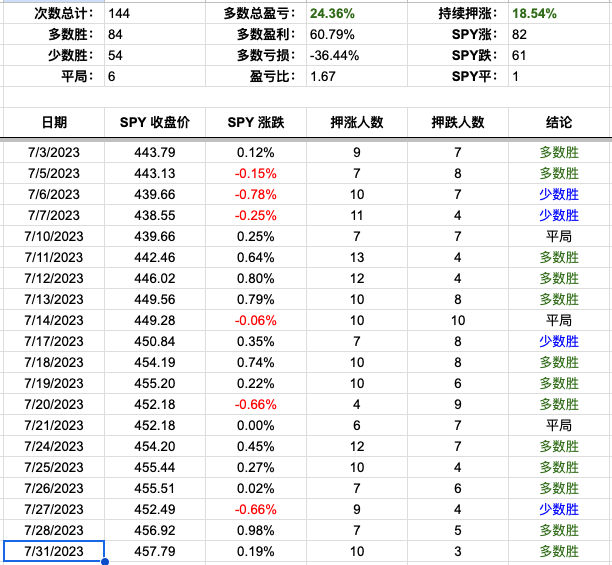Click 平局 in the 7/14/2023 row
This screenshot has height=565, width=612.
pyautogui.click(x=559, y=321)
